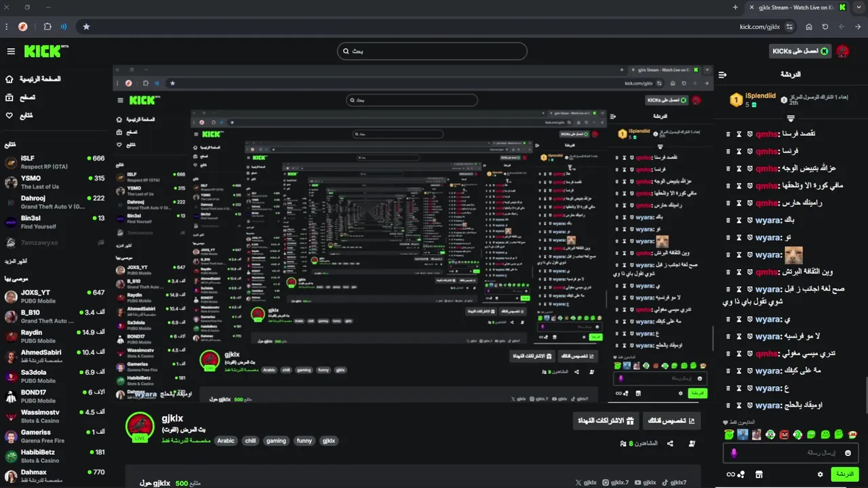Select "تصفح" browse in sidebar
Viewport: 868px width, 488px height.
pyautogui.click(x=21, y=97)
